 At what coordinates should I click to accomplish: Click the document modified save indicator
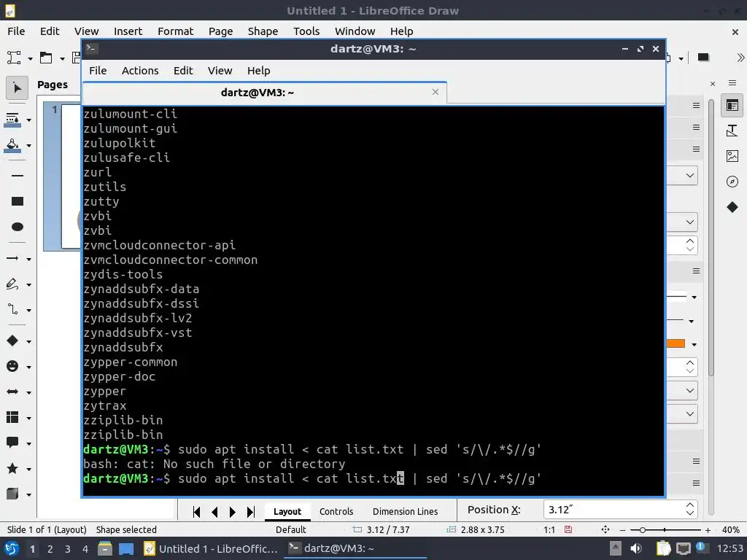[568, 529]
